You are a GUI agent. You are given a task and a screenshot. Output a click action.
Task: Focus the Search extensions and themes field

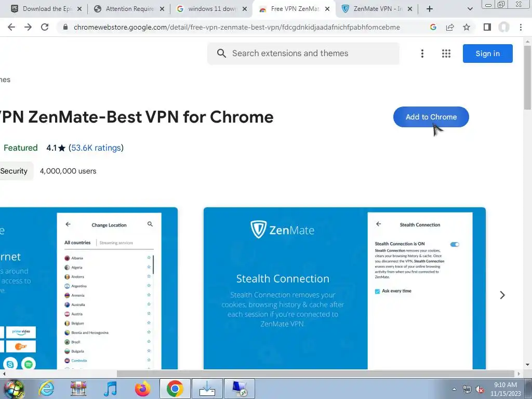[x=303, y=54]
